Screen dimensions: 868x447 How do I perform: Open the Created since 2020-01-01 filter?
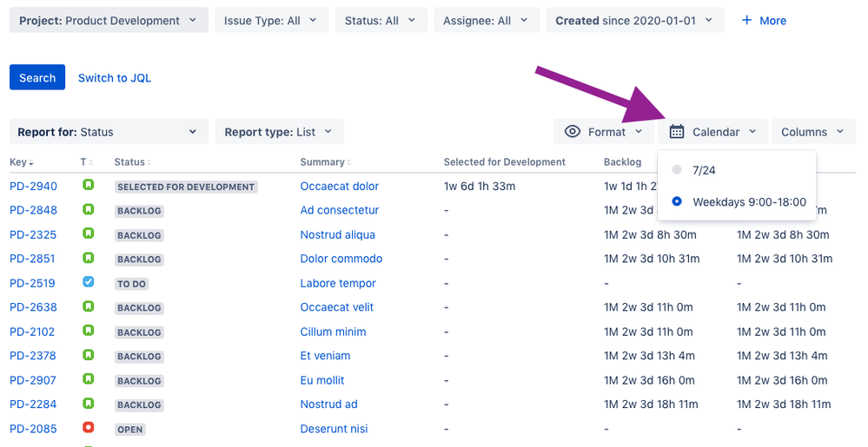coord(634,21)
